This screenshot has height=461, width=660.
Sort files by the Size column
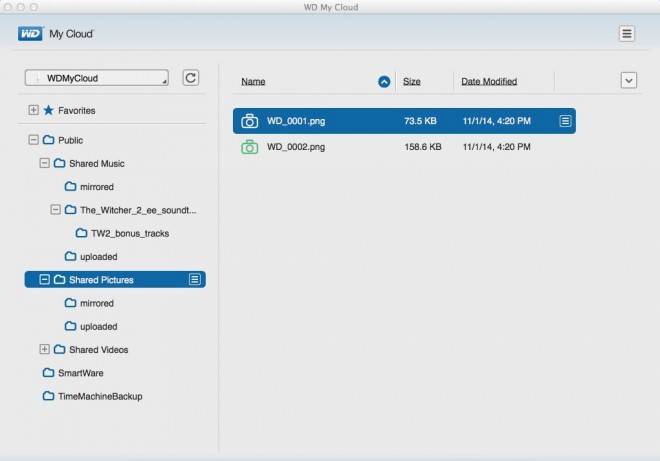412,82
